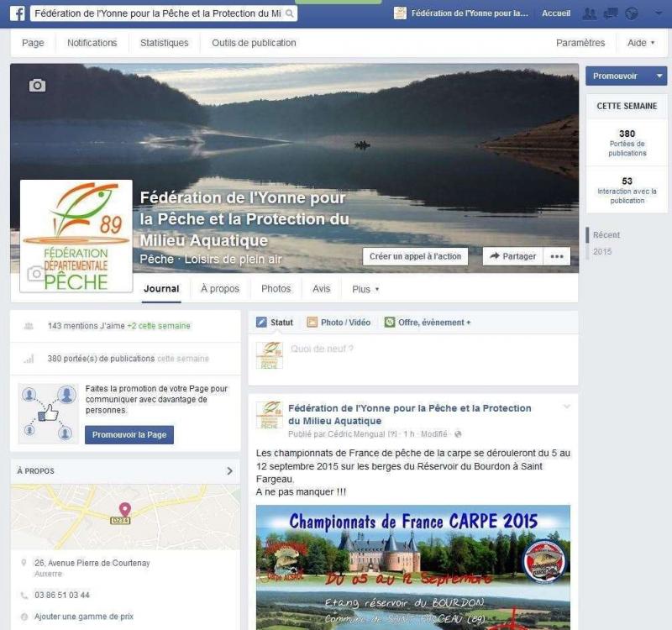This screenshot has height=630, width=672.
Task: Click the Pêche · Loisirs de plein air category
Action: pos(211,260)
